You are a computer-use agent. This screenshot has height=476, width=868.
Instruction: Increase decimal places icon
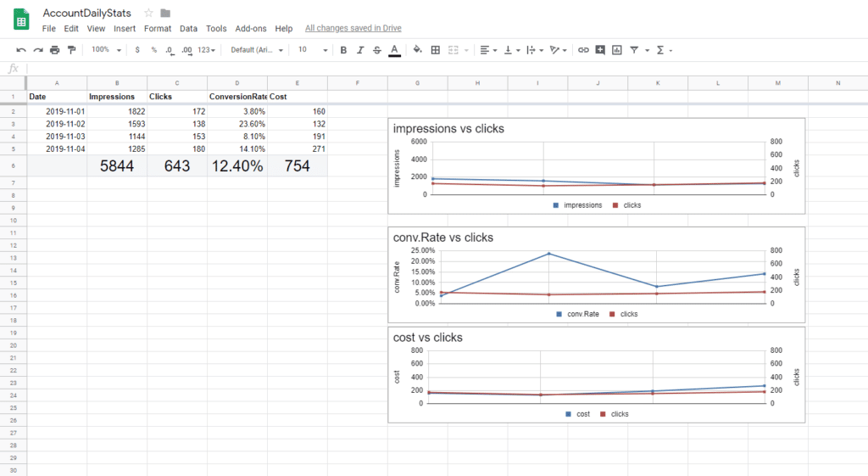186,50
